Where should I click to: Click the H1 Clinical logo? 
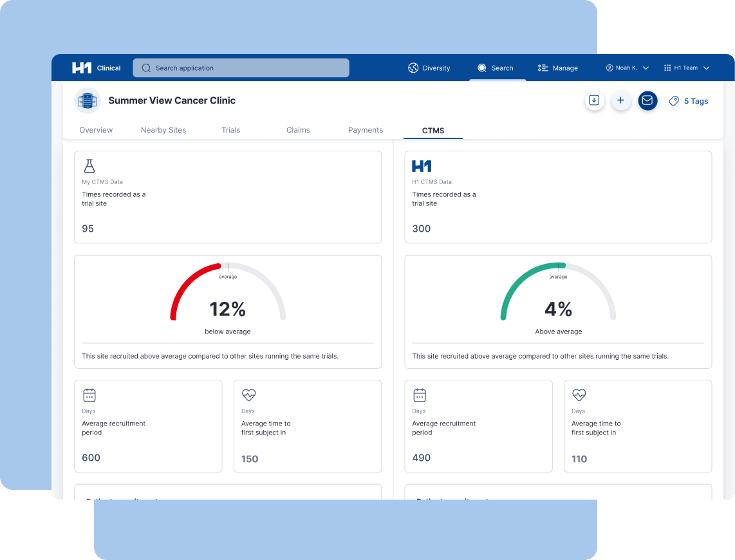coord(96,68)
